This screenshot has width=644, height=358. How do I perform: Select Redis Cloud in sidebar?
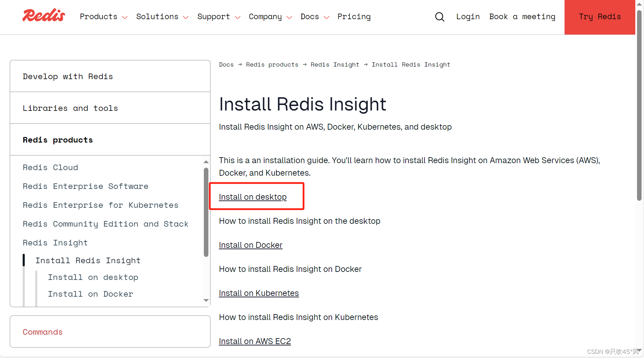point(51,167)
